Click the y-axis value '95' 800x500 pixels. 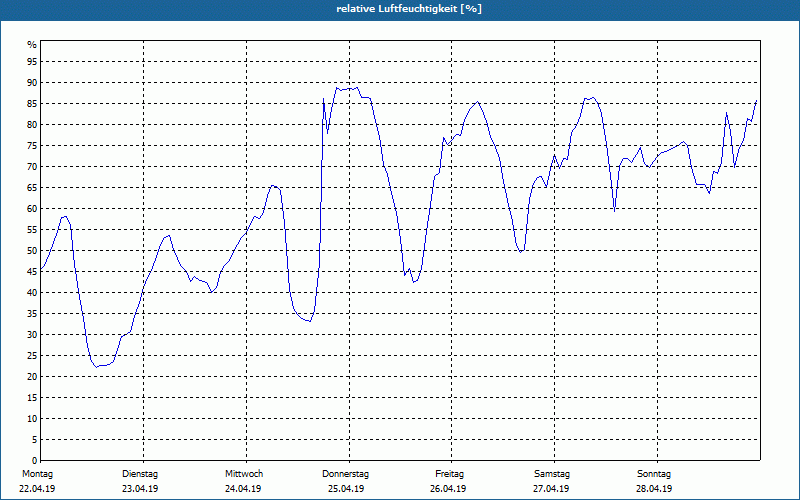pos(32,62)
